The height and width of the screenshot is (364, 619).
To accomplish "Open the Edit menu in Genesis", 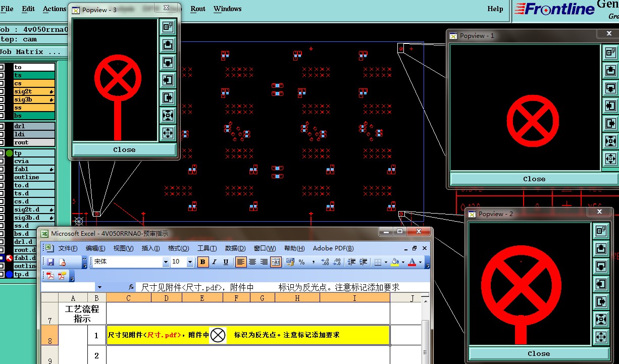I will click(29, 9).
